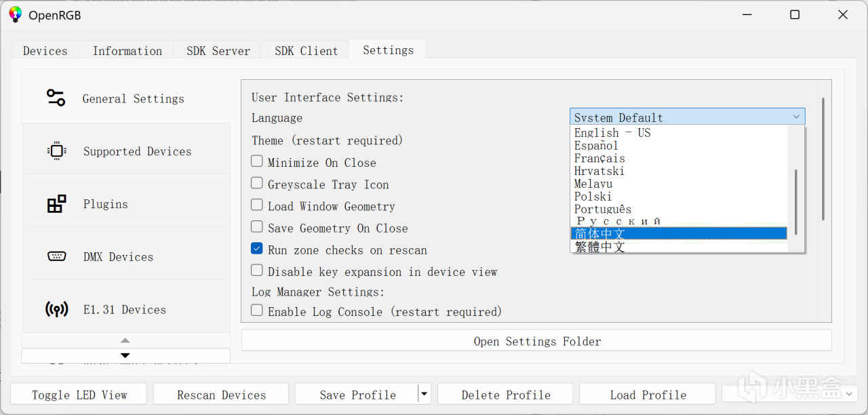Enable Greyscale Tray Icon checkbox
Viewport: 868px width, 415px height.
tap(257, 184)
